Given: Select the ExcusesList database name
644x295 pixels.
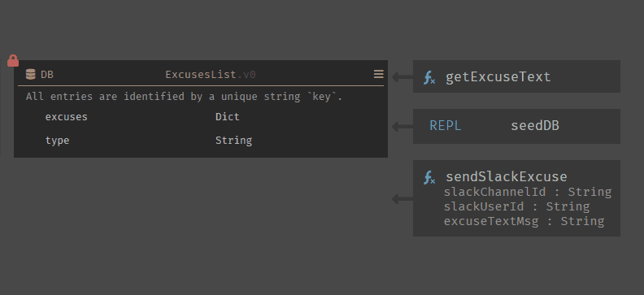Looking at the screenshot, I should [200, 75].
